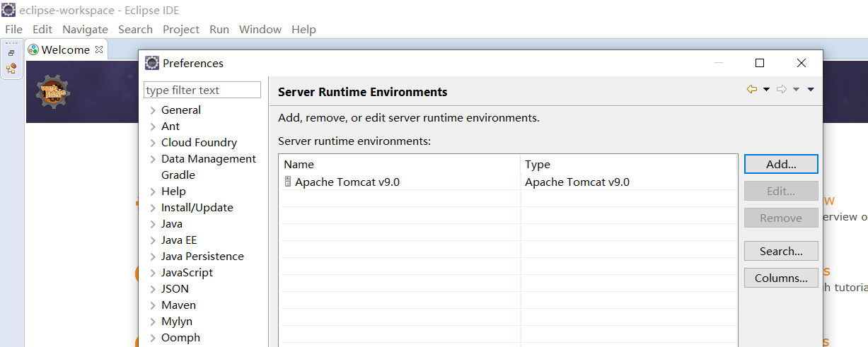Viewport: 868px width, 347px height.
Task: Click the forward arrow in Preferences header
Action: point(782,89)
